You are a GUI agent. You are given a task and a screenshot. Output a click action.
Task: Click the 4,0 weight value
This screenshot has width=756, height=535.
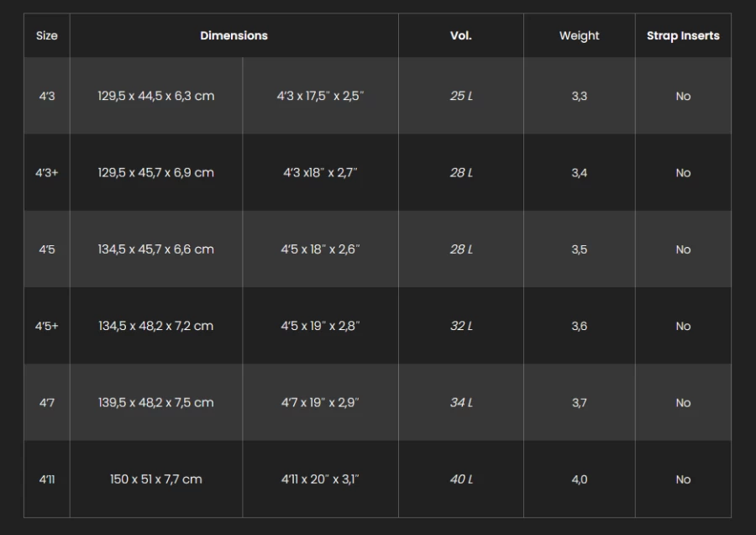pyautogui.click(x=580, y=480)
